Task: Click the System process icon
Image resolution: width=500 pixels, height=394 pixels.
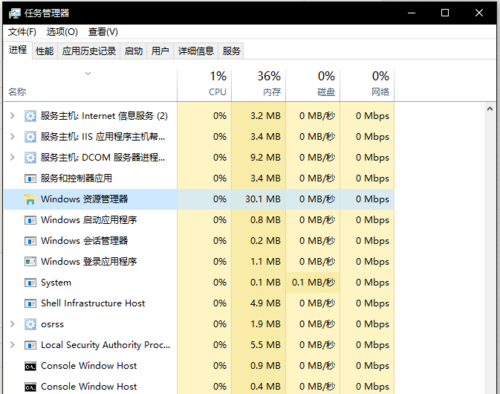Action: tap(30, 283)
